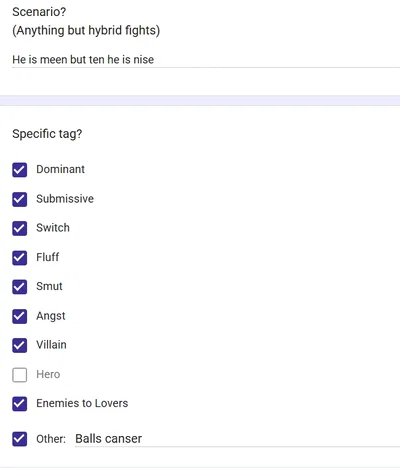Select the Hero label text

pos(48,374)
